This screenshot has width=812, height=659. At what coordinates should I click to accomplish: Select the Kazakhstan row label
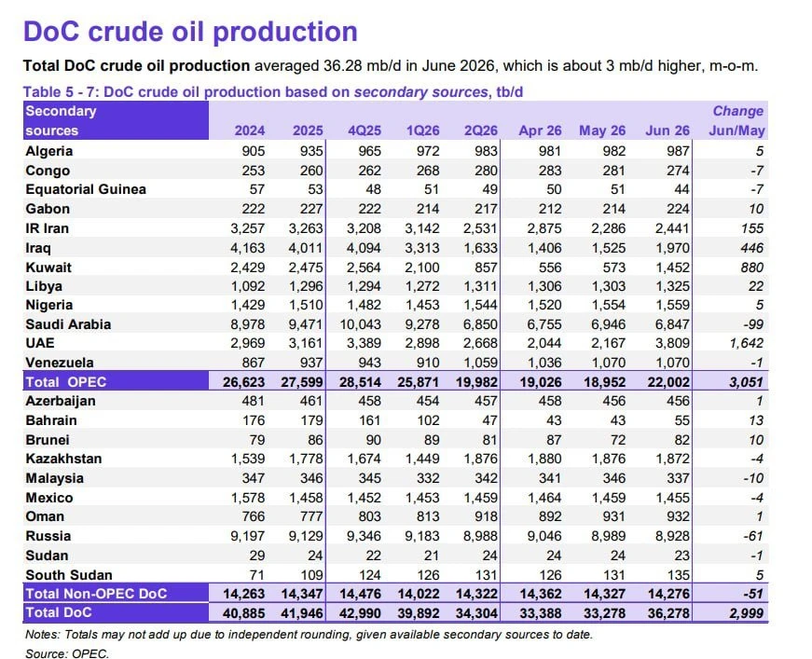click(x=63, y=459)
